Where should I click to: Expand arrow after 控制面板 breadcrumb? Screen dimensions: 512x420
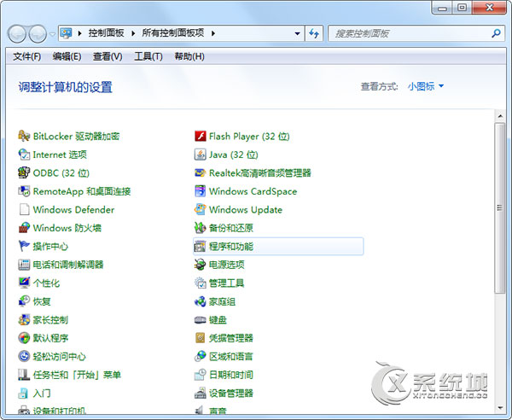tap(133, 33)
